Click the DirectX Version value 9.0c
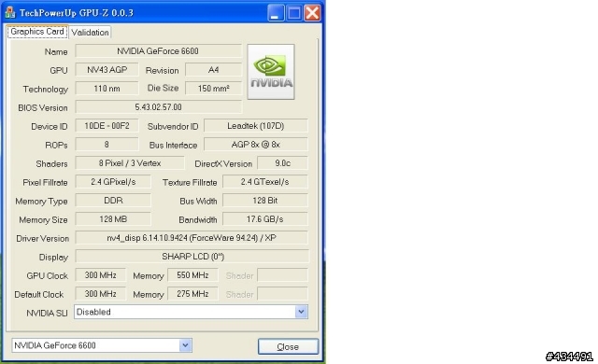 point(282,163)
